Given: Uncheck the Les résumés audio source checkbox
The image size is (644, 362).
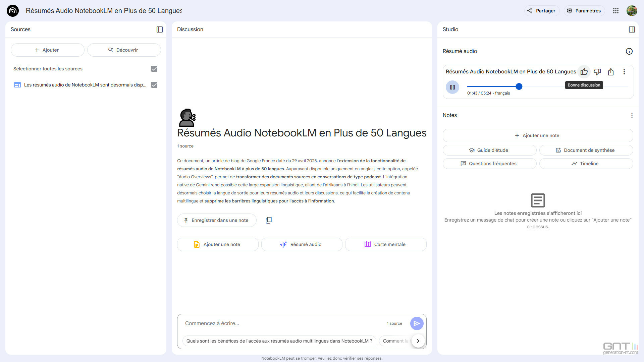Looking at the screenshot, I should click(x=154, y=85).
